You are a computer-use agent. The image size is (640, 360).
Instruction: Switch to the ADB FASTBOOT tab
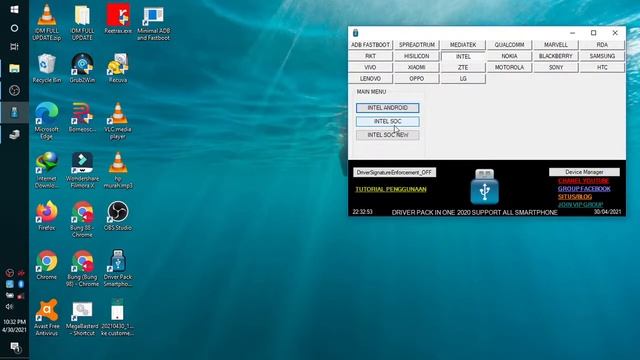pos(371,44)
